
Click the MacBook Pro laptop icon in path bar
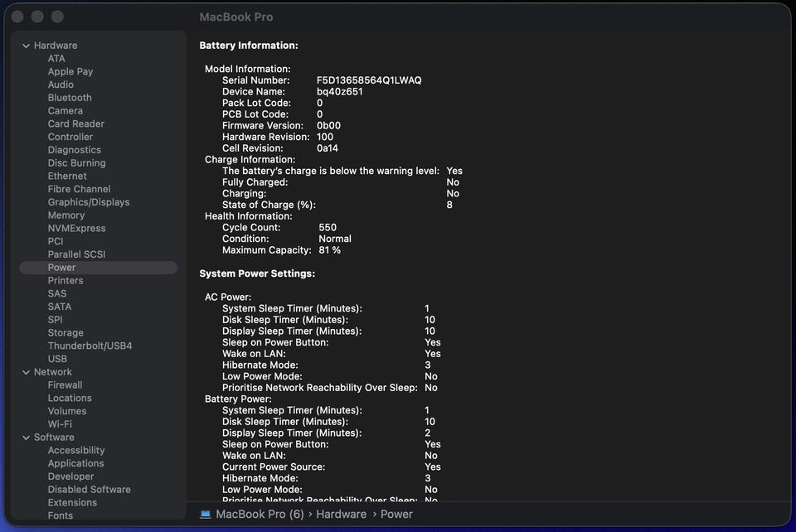click(205, 515)
